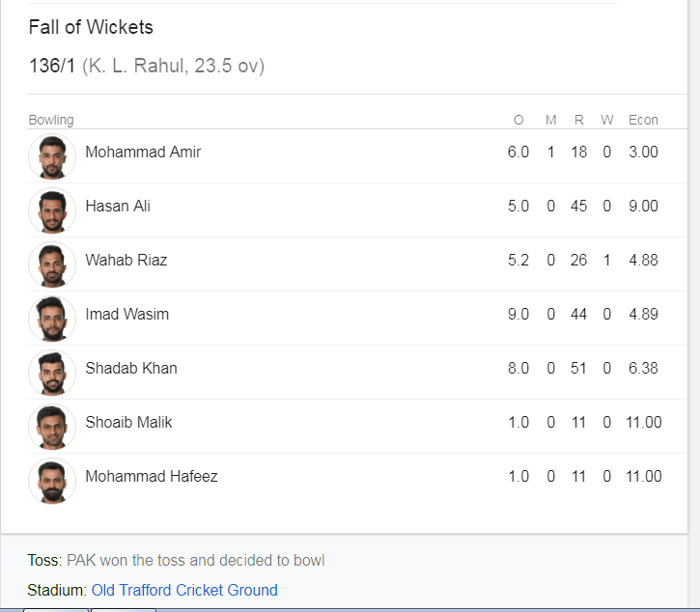This screenshot has width=700, height=612.
Task: Click Mohammad Amir's player photo
Action: pyautogui.click(x=52, y=156)
